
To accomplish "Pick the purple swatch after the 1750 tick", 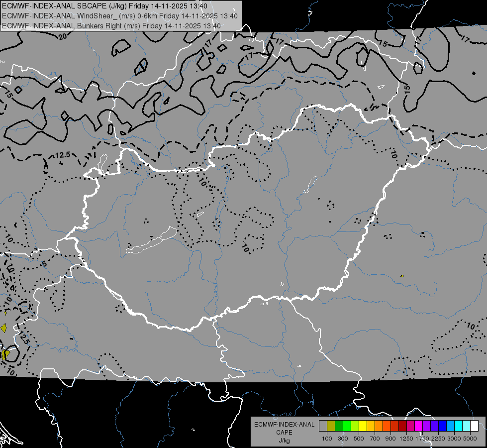I will tap(426, 426).
